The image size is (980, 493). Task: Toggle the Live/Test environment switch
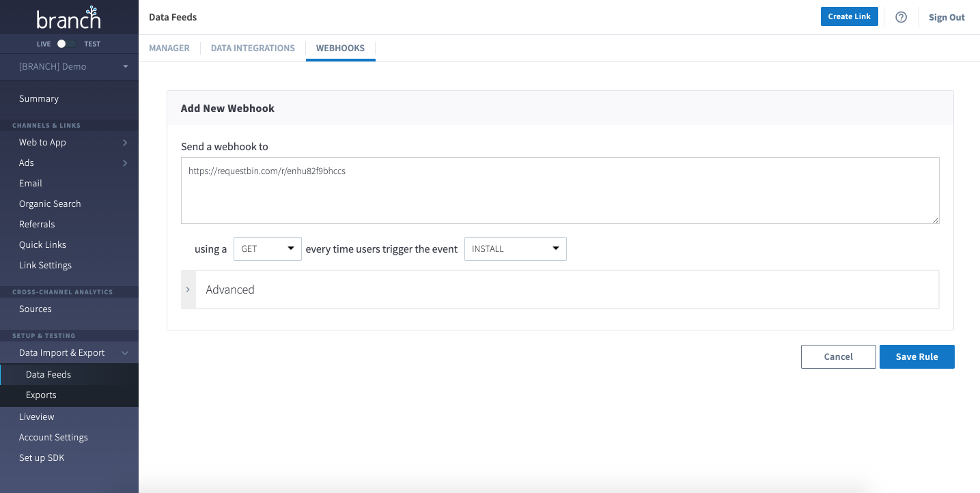point(66,44)
